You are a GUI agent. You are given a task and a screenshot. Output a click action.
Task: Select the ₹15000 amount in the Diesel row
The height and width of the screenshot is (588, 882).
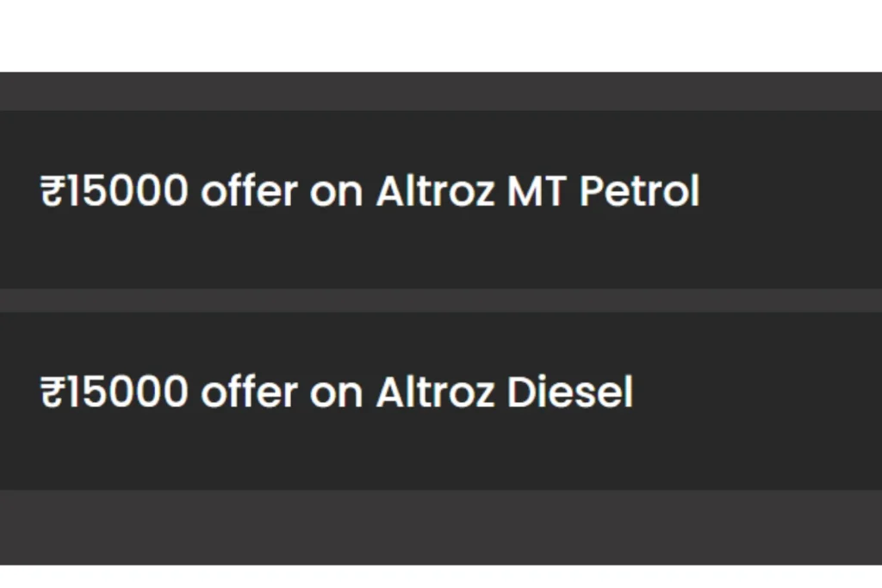[x=115, y=392]
